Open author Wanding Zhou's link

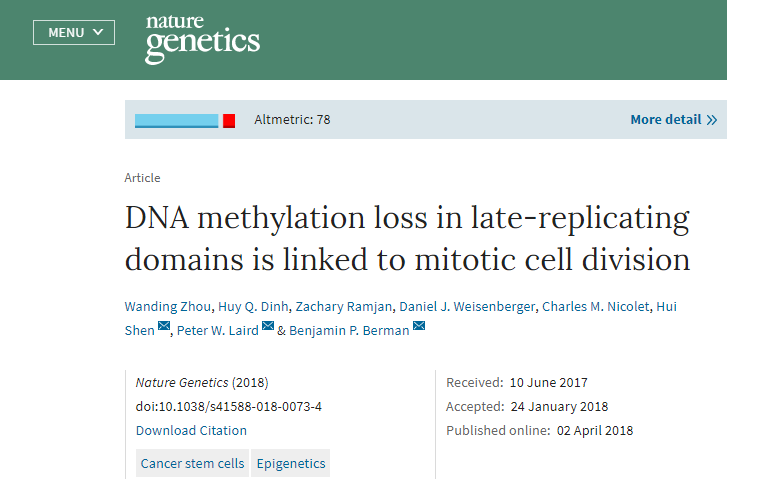168,307
